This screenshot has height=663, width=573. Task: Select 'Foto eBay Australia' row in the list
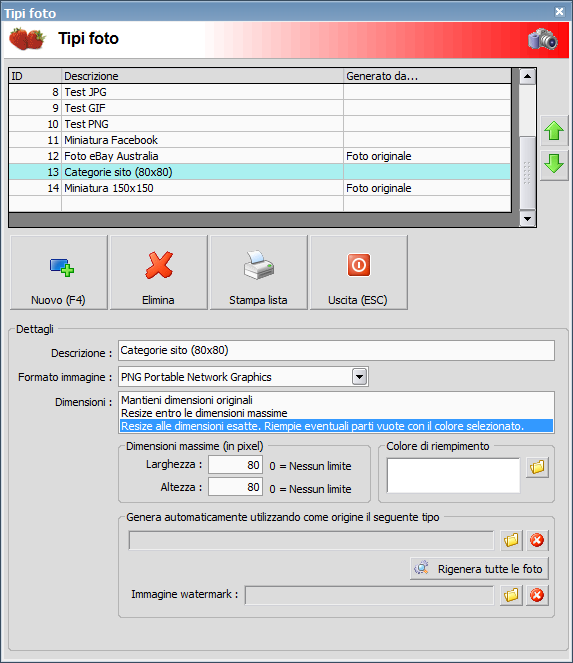click(260, 156)
